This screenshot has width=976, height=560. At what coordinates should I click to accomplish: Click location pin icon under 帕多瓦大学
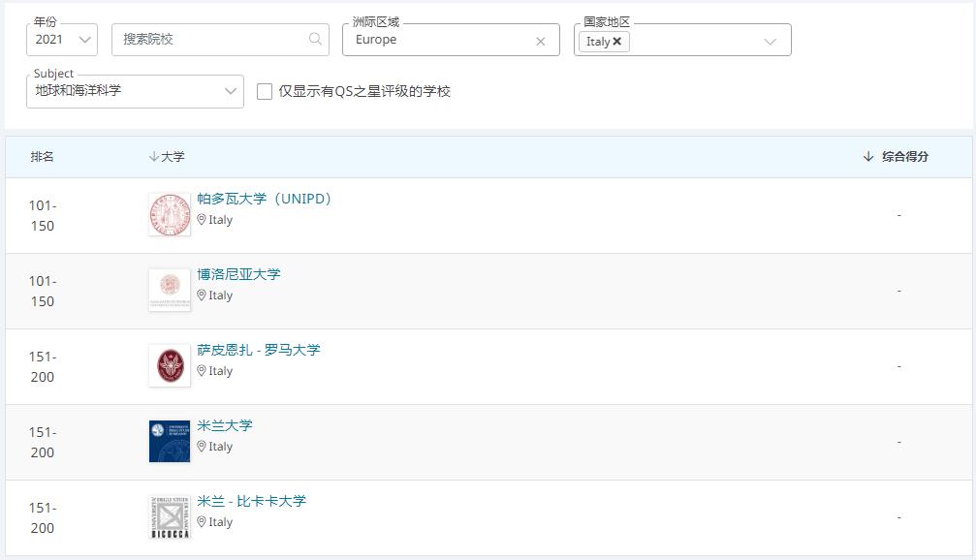coord(202,220)
